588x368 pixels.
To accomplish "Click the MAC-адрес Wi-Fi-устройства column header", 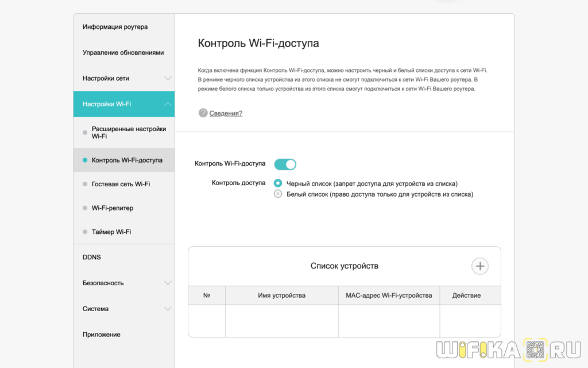I will pyautogui.click(x=389, y=296).
